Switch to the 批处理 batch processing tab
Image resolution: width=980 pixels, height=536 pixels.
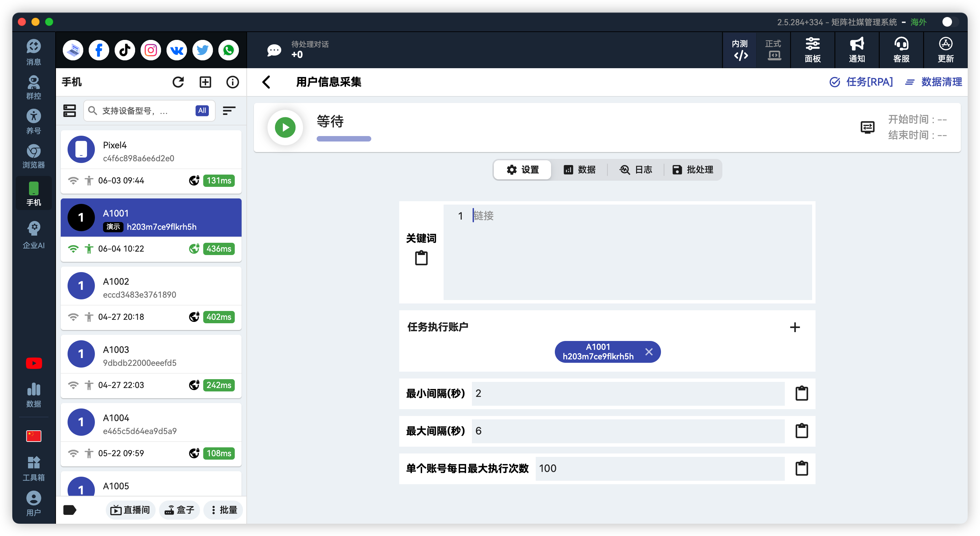click(693, 169)
